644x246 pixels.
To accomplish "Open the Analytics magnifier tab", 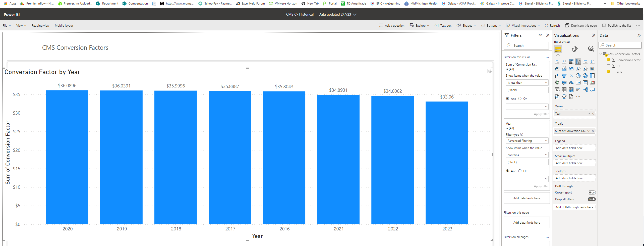I will tap(591, 49).
